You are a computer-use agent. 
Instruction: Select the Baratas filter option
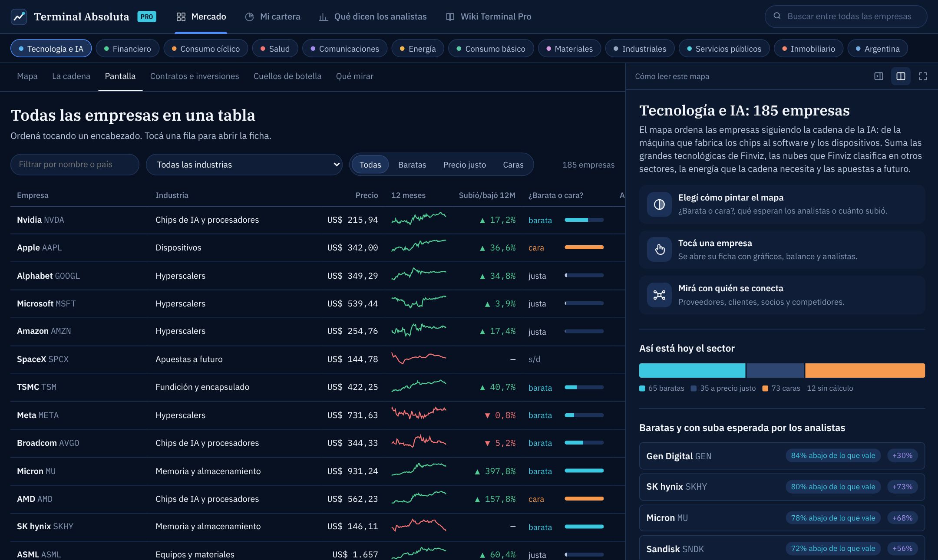[x=412, y=165]
